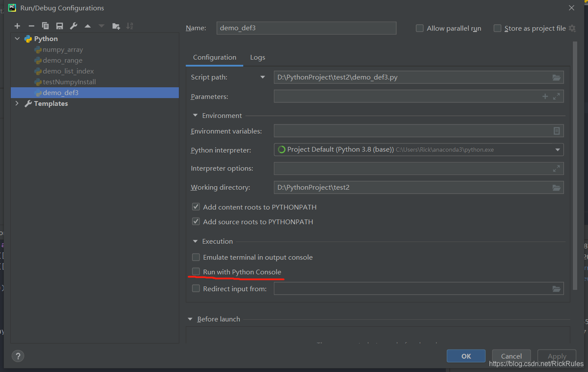Open Python interpreter dropdown
The image size is (588, 372).
(x=557, y=150)
